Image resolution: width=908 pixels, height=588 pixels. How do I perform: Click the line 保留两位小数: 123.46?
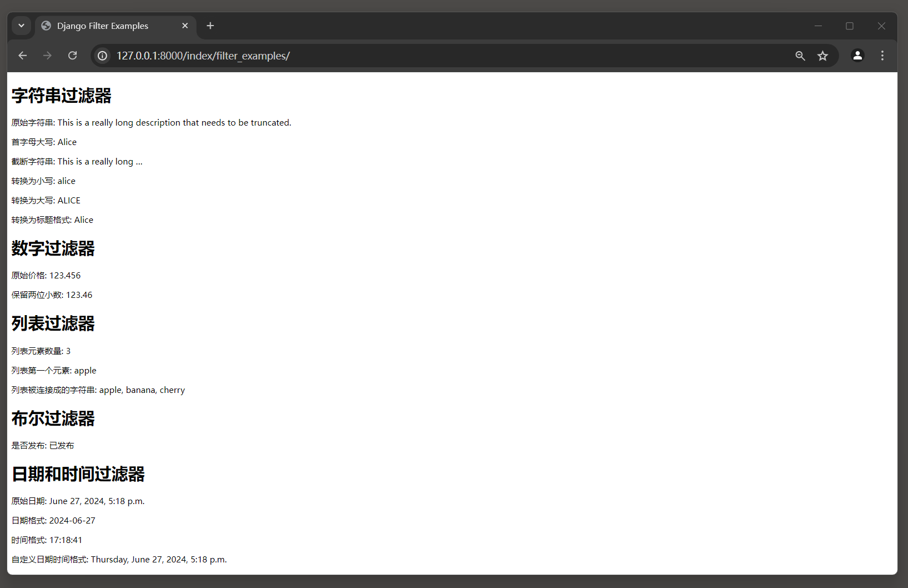[52, 295]
